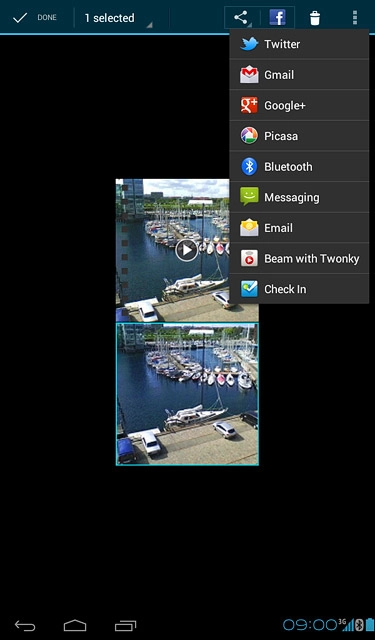The width and height of the screenshot is (375, 640).
Task: Select the Check In option
Action: click(x=300, y=289)
